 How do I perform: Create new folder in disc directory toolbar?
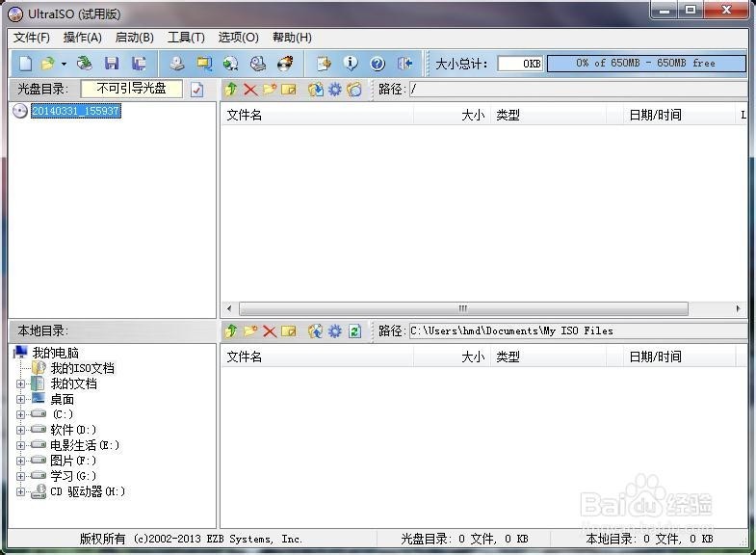pos(269,90)
